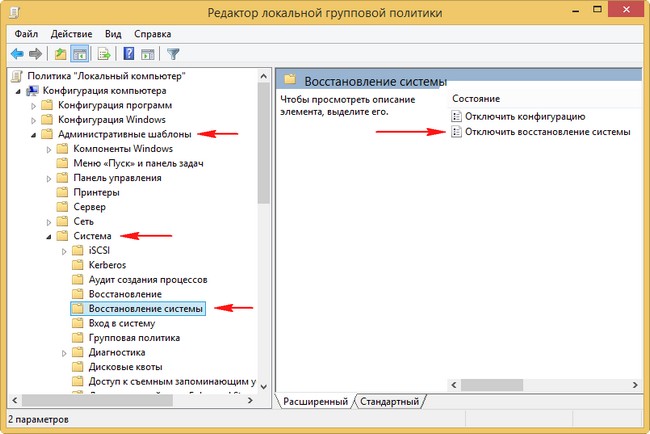Image resolution: width=650 pixels, height=434 pixels.
Task: Toggle the console tree pane button
Action: click(x=80, y=53)
